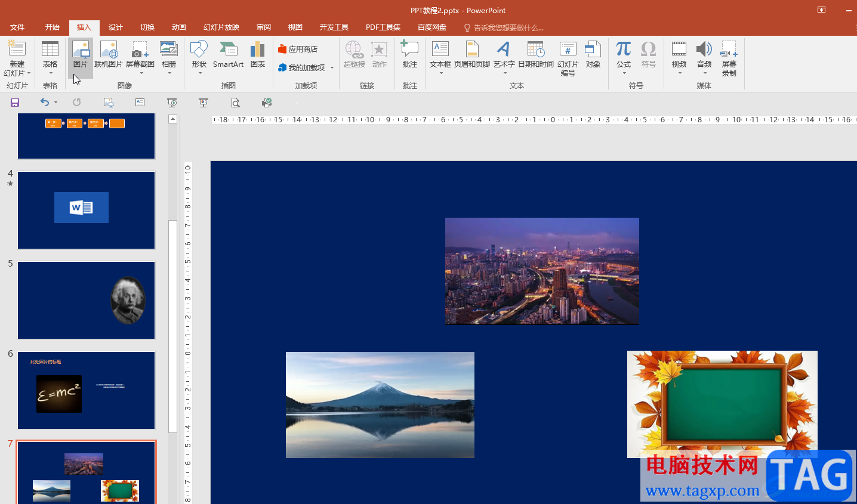This screenshot has height=504, width=857.
Task: Click the purple Save icon in quick access toolbar
Action: 15,103
